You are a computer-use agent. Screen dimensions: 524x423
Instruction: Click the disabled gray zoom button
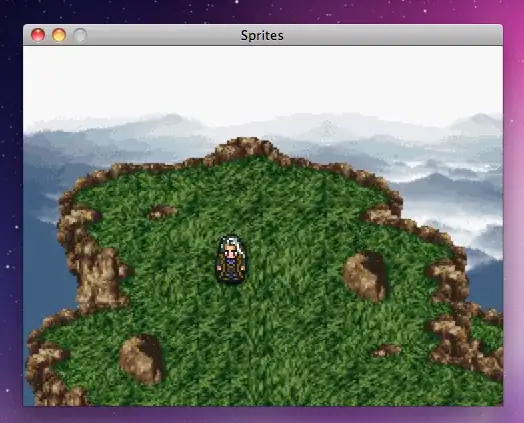pos(80,35)
